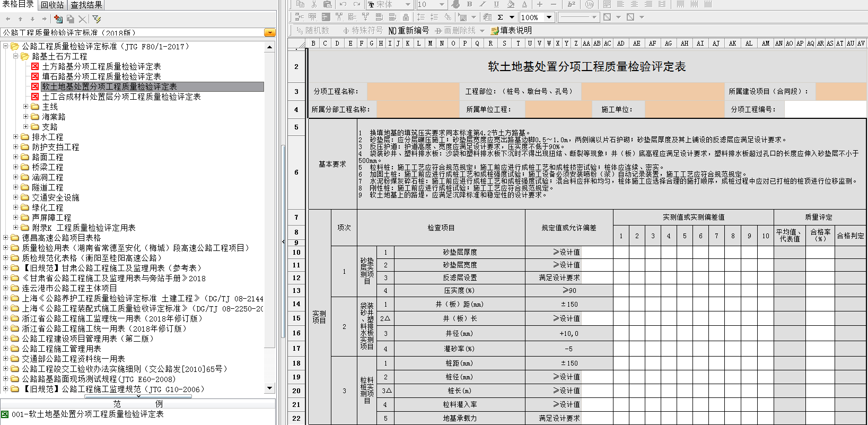Select 土方路基分项工程质量检验评定表 in tree
868x425 pixels.
101,66
